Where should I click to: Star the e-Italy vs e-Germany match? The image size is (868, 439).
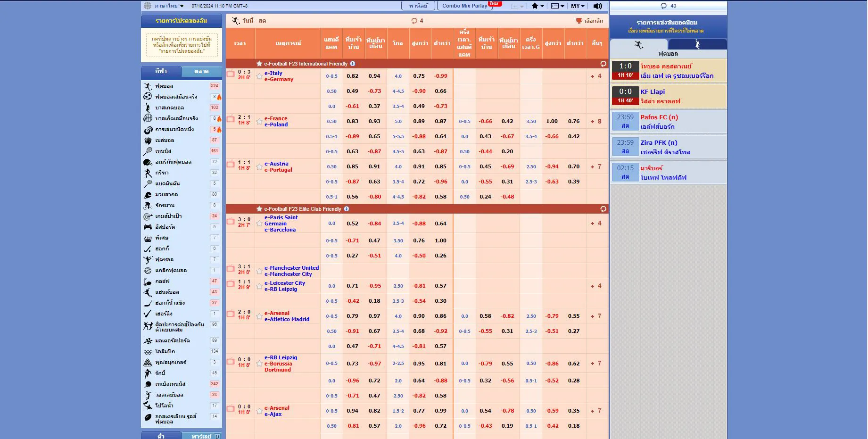click(259, 76)
